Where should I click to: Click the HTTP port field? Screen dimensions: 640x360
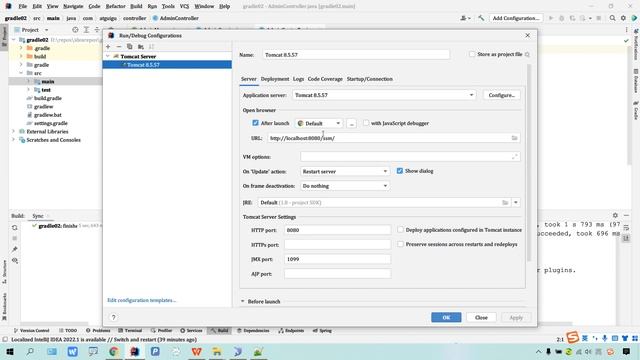(x=338, y=230)
